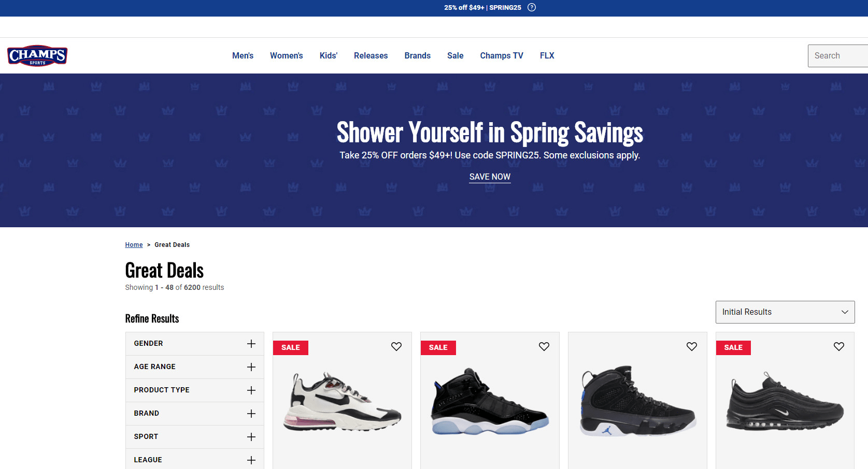This screenshot has width=868, height=469.
Task: Open the Women's menu
Action: coord(287,55)
